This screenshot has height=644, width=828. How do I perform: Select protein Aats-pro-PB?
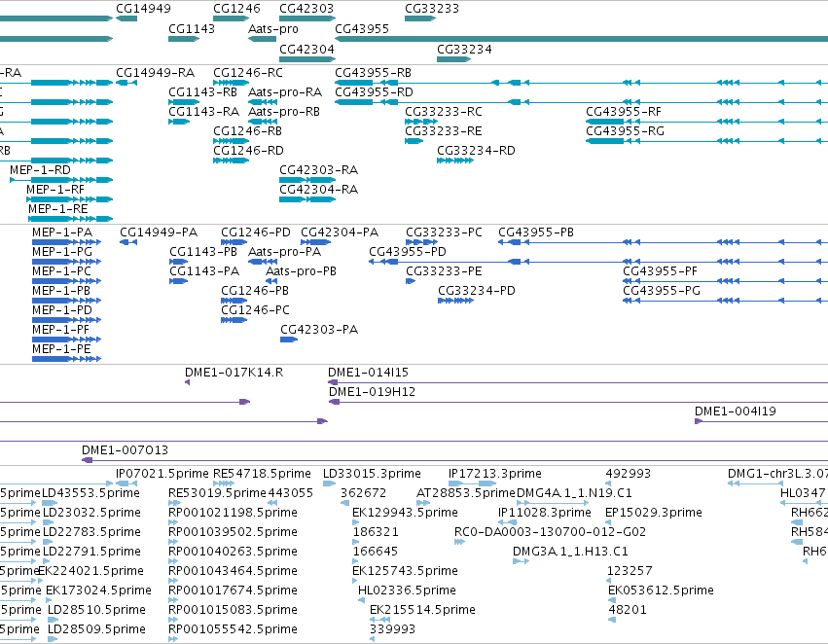pos(301,271)
